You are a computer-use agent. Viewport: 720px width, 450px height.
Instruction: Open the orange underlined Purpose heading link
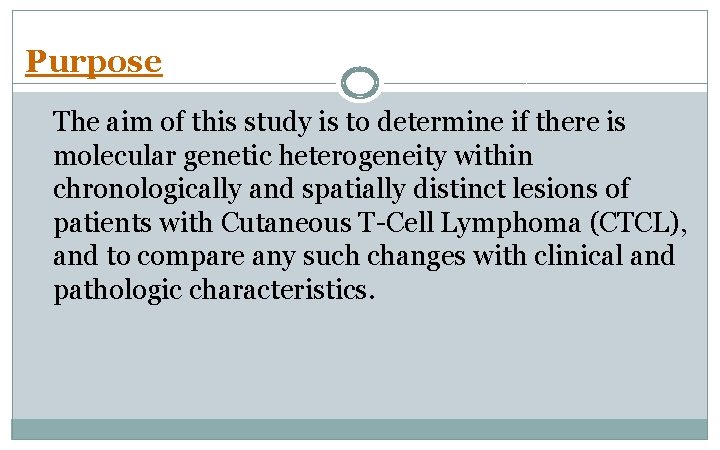tap(93, 62)
